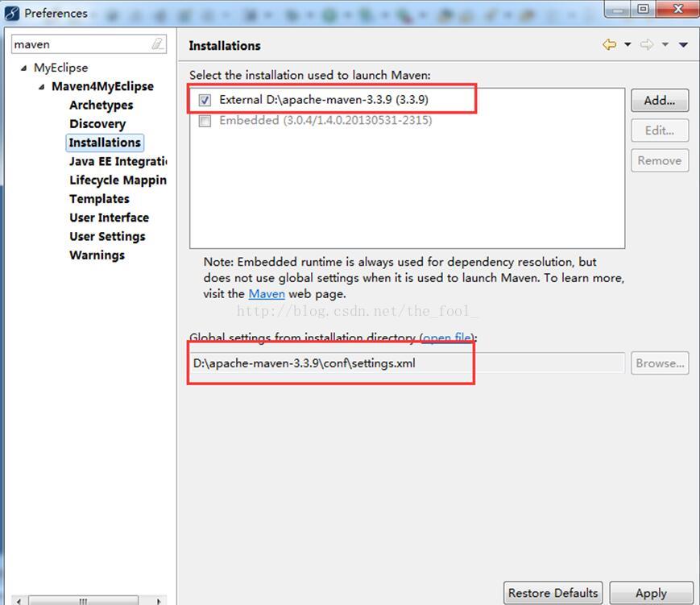Click the Remove installation button
Screen dimensions: 700x605
point(660,160)
